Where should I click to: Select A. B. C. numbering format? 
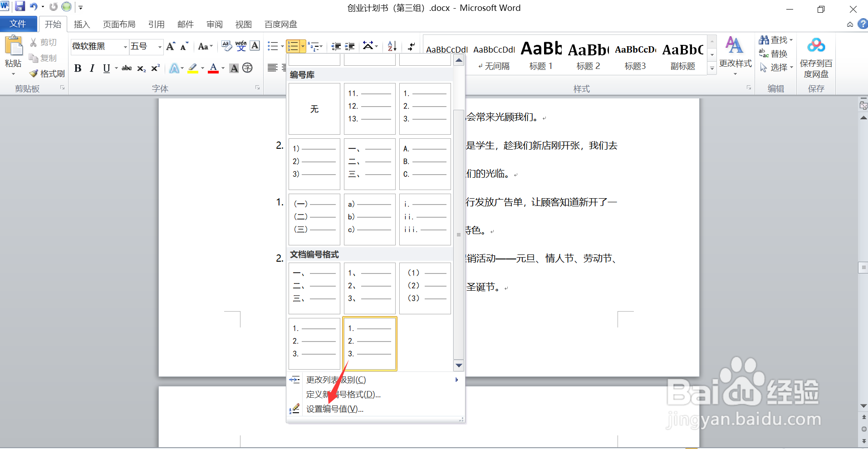(x=425, y=164)
